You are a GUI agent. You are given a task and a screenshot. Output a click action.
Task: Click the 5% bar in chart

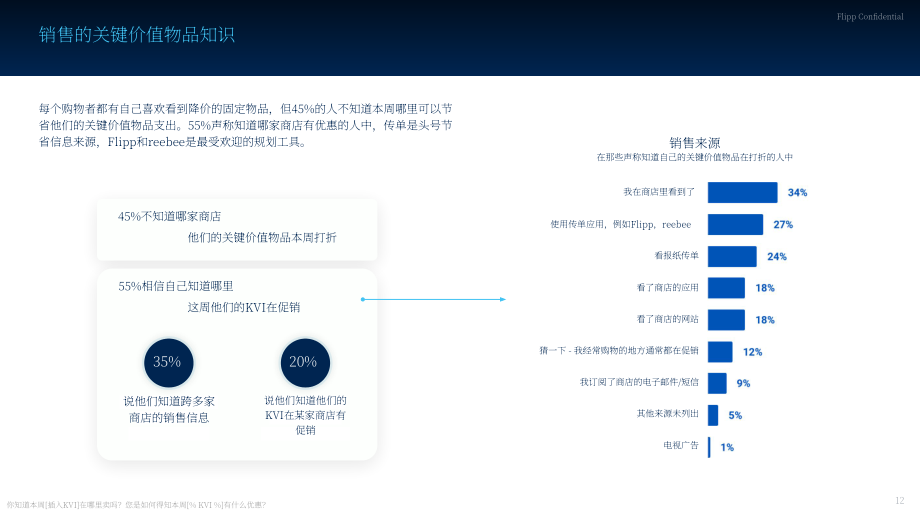tap(713, 415)
